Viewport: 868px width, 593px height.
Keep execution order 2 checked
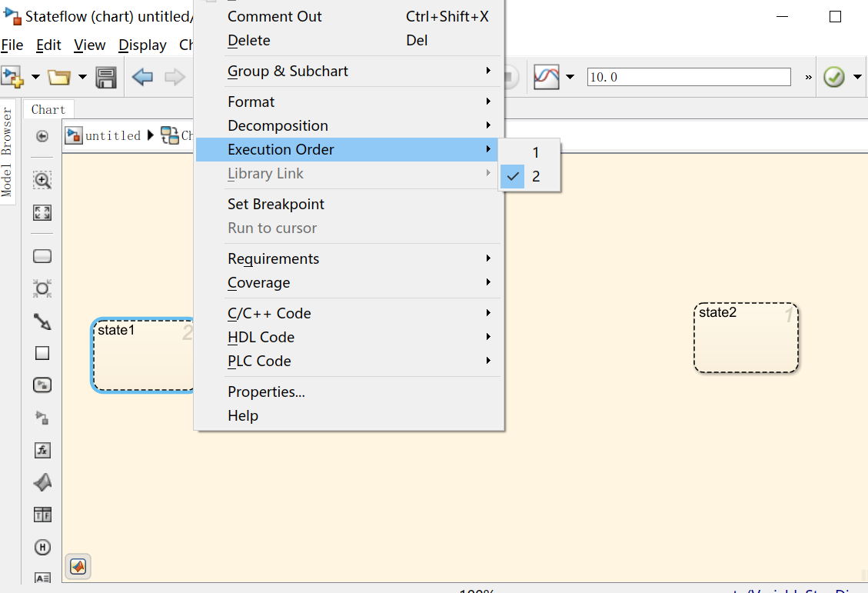coord(536,176)
